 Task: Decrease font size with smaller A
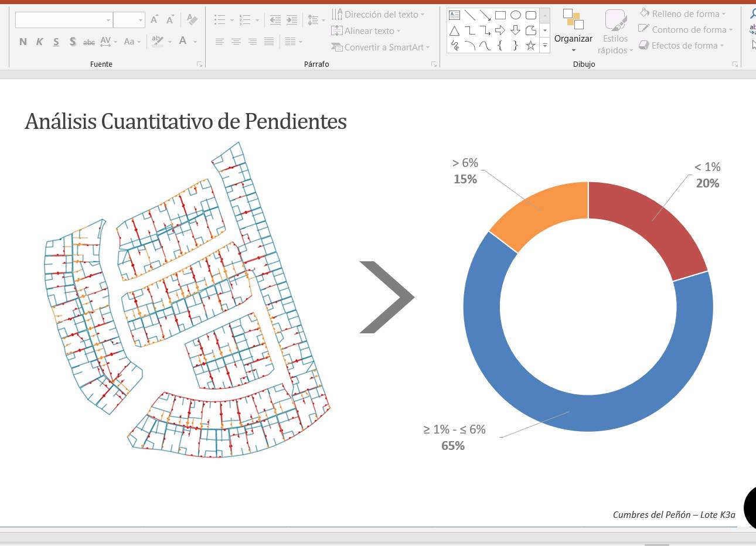(x=170, y=20)
